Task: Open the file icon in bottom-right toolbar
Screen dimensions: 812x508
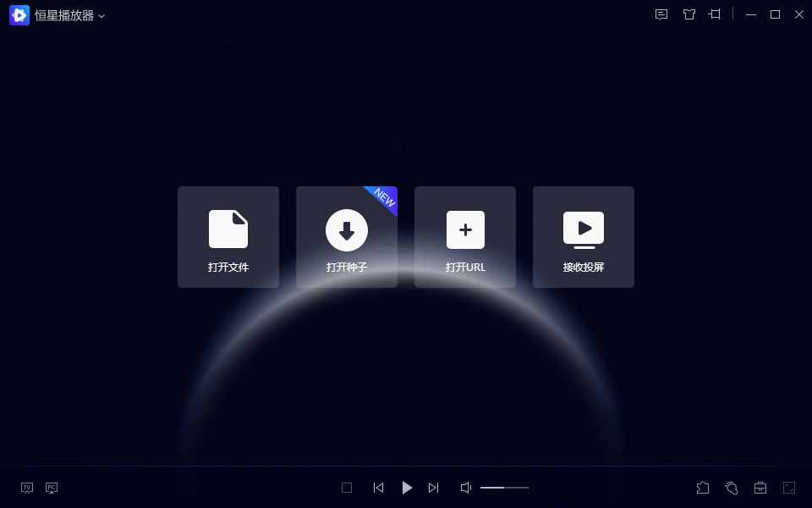Action: click(x=703, y=488)
